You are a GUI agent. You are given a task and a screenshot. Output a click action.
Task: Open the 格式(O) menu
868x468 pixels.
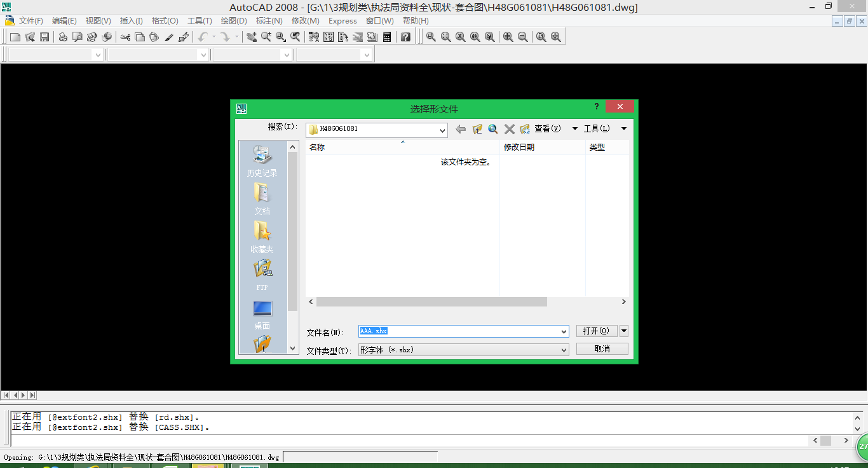[x=165, y=21]
